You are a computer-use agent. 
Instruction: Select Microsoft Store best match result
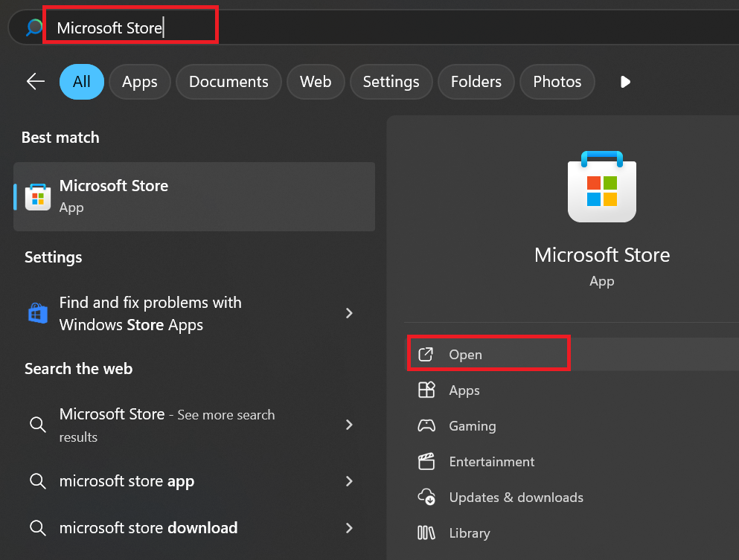click(x=193, y=196)
